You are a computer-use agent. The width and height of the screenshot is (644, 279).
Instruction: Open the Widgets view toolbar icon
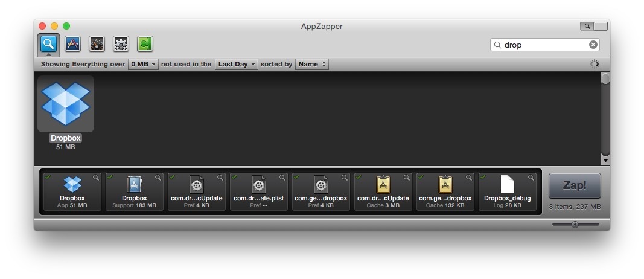(x=97, y=43)
